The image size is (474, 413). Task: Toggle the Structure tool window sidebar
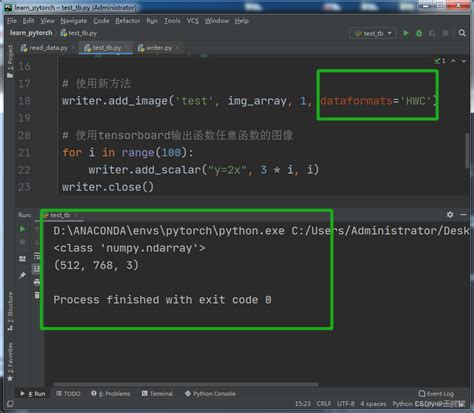10,311
